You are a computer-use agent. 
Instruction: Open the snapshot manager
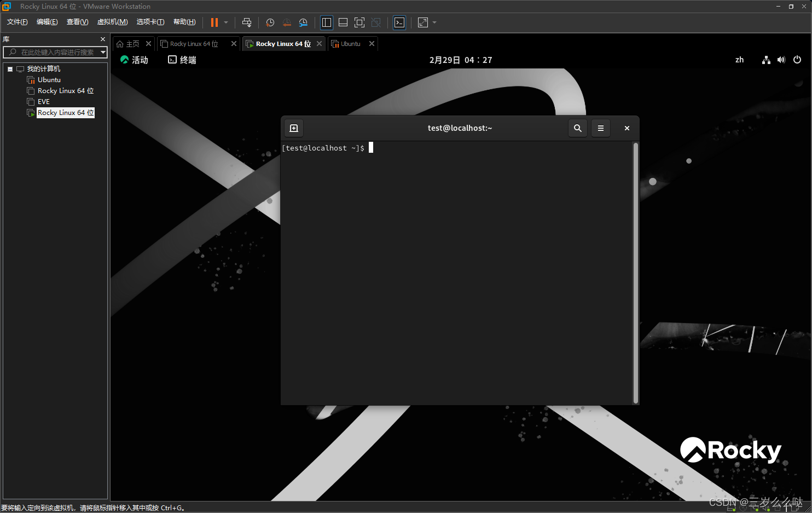coord(303,22)
